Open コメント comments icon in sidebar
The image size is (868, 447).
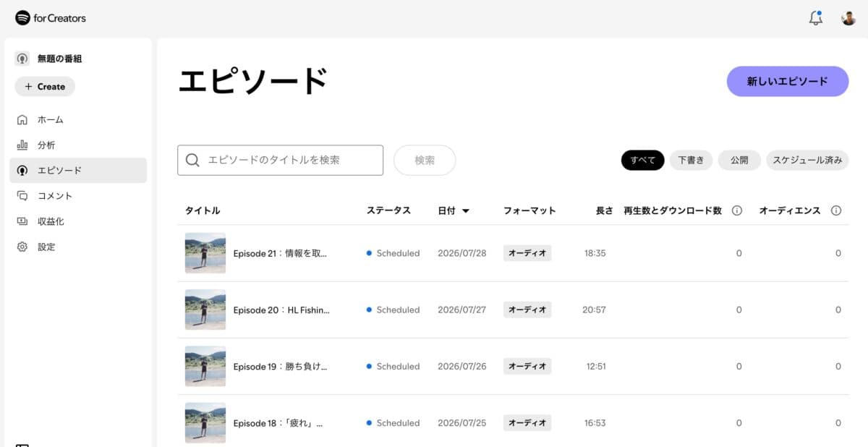pos(22,195)
